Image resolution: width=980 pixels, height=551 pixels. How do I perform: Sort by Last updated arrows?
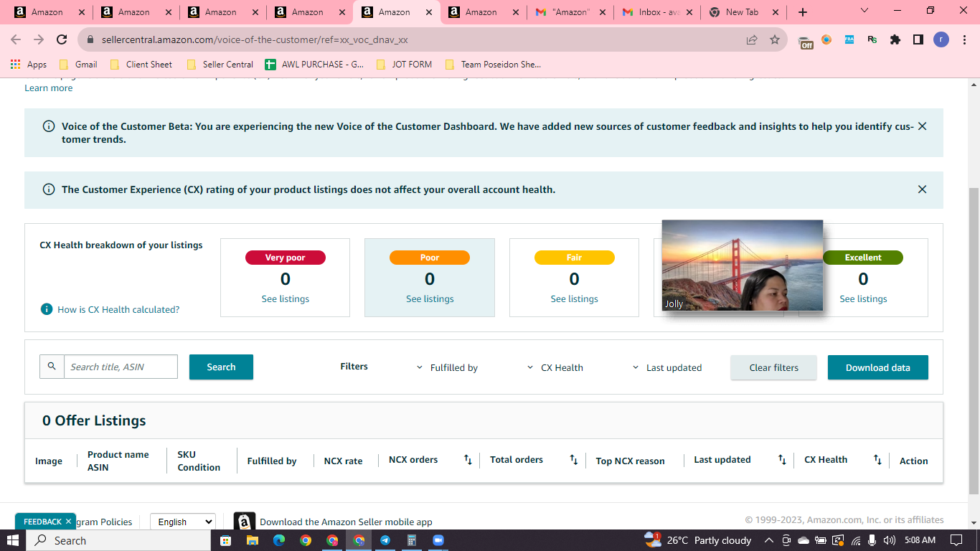782,460
